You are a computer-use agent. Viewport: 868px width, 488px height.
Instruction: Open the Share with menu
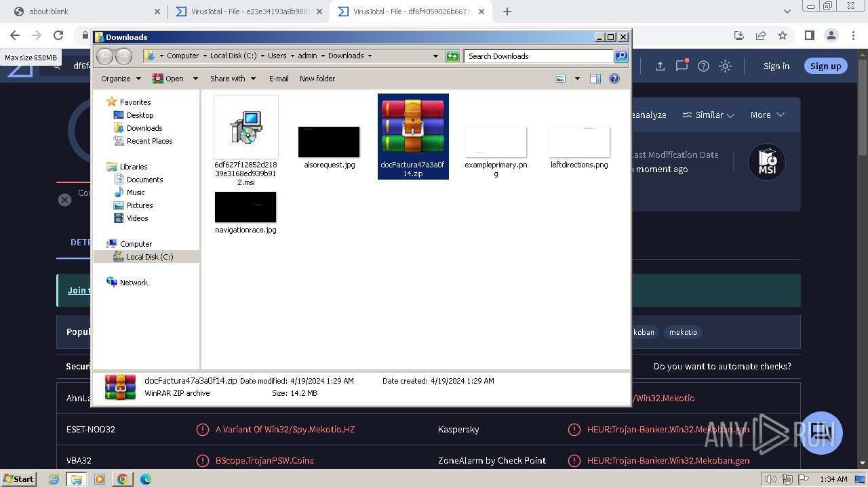[x=233, y=79]
